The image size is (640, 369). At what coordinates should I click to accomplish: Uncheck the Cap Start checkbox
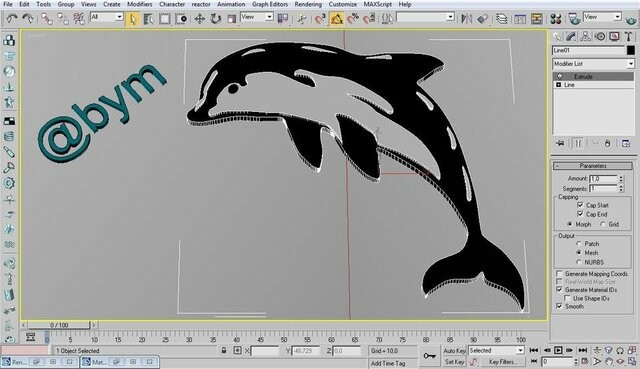tap(580, 205)
